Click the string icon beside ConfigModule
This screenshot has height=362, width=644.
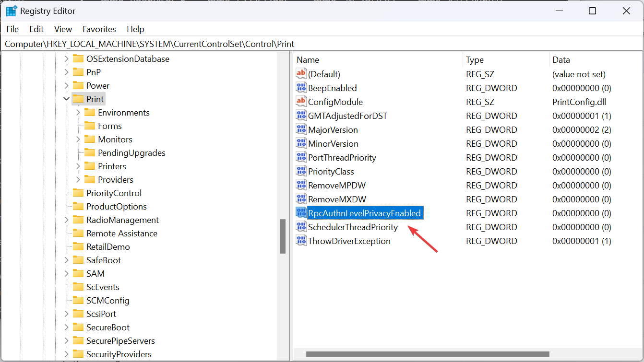[301, 102]
